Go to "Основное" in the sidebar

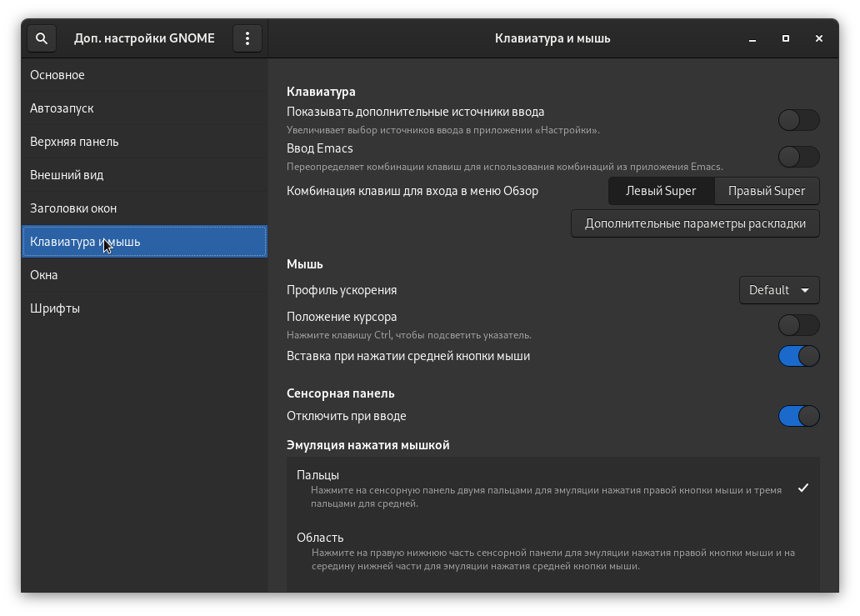(57, 75)
